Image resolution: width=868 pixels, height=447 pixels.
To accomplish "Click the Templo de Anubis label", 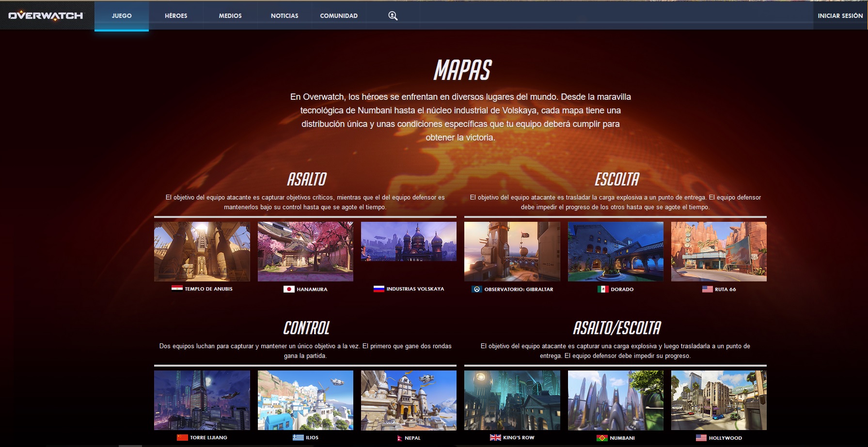I will click(x=208, y=289).
